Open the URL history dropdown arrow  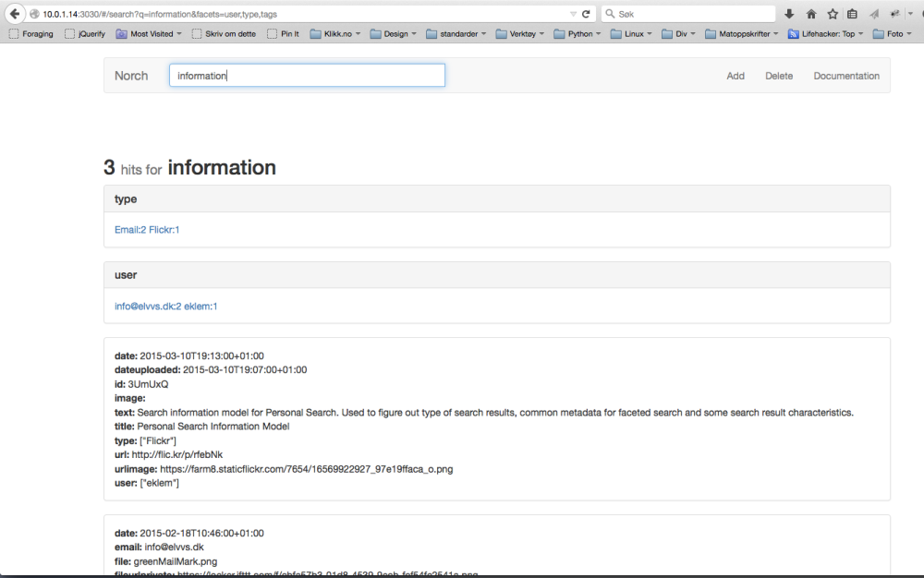tap(573, 14)
